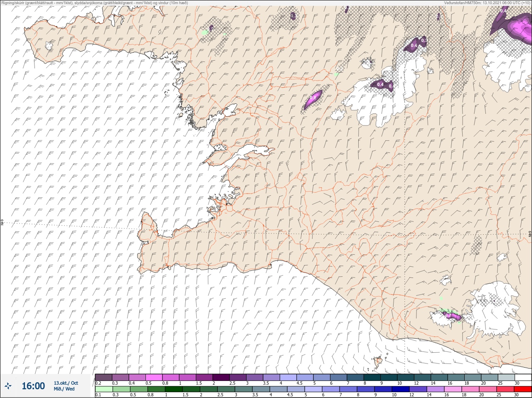Click the small green precipitation dot near the top
532x398 pixels.
204,32
